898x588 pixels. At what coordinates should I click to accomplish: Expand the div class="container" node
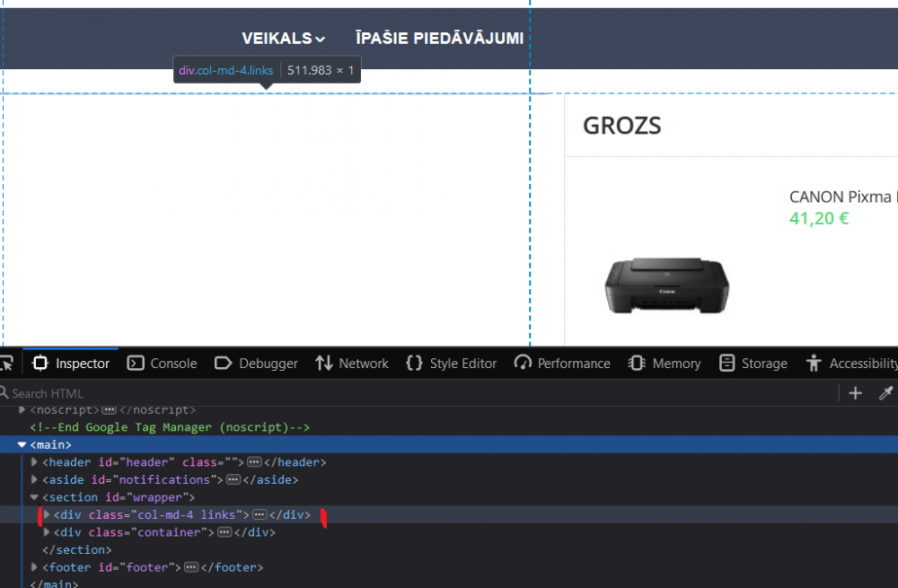pos(47,532)
